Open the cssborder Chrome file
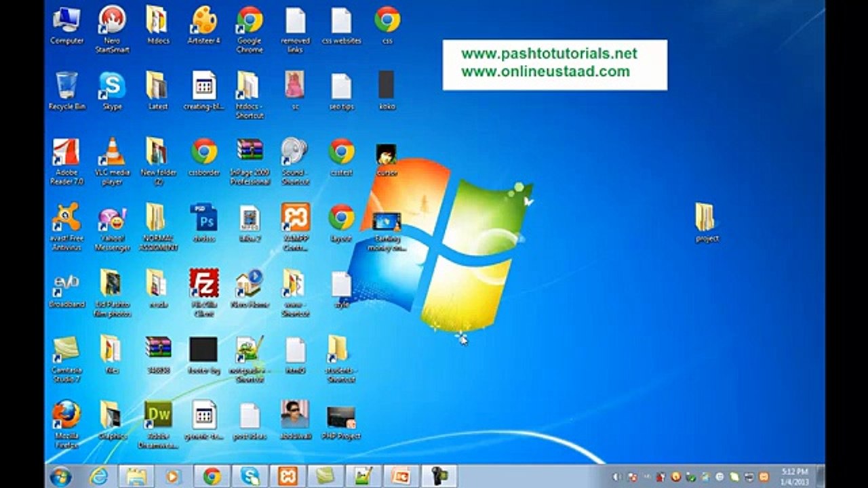Image resolution: width=868 pixels, height=488 pixels. 203,157
